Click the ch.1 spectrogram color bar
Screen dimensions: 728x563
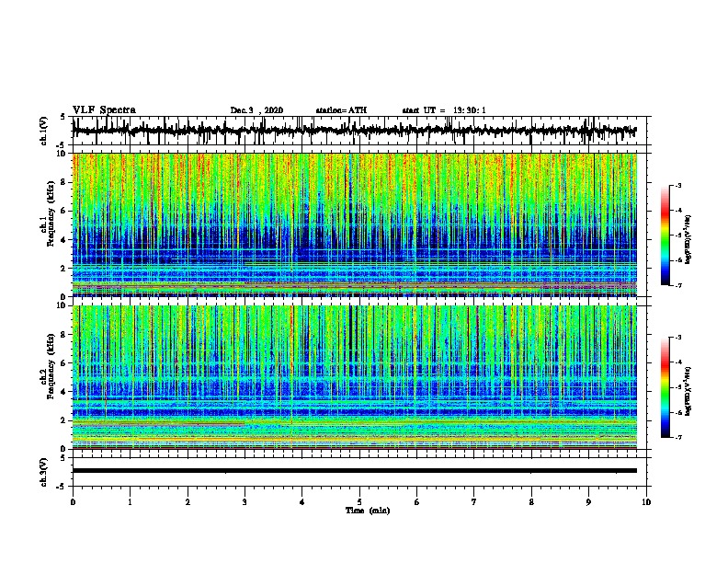665,236
